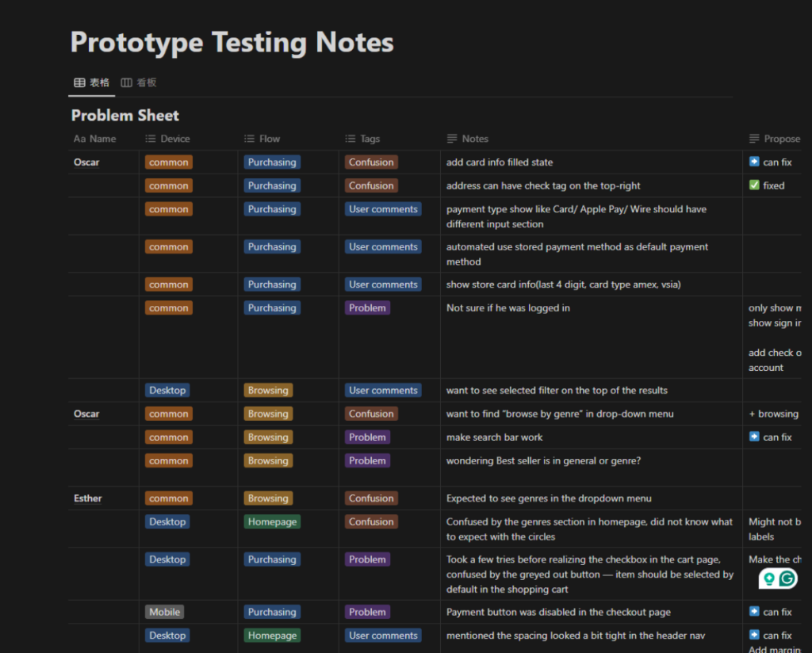The image size is (812, 653).
Task: Switch to the 表格 table view tab
Action: [91, 82]
